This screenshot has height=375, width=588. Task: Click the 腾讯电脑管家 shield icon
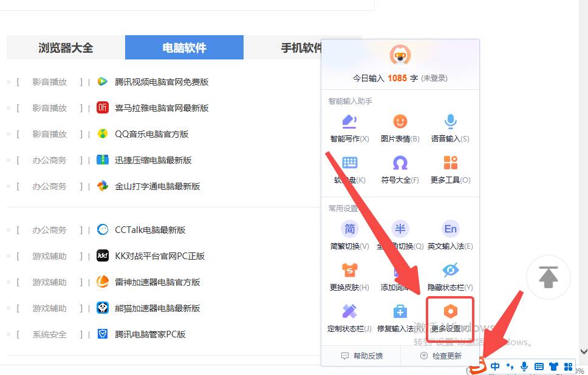tap(103, 334)
